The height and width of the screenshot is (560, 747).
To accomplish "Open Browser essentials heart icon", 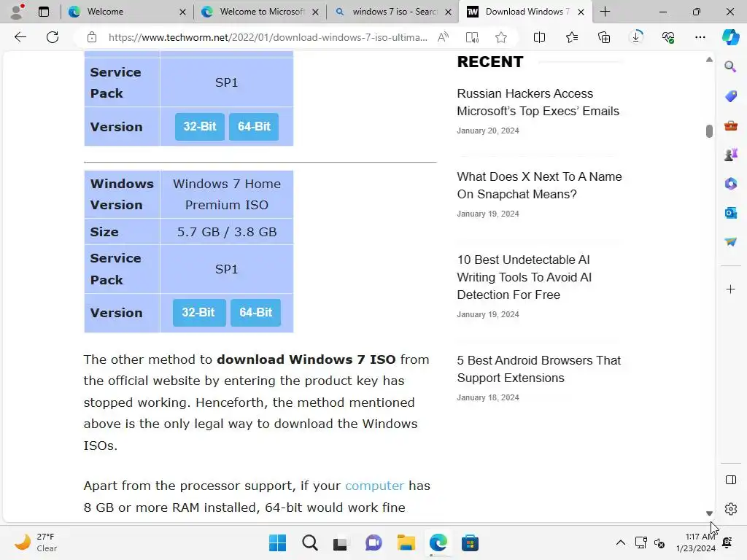I will pos(668,37).
